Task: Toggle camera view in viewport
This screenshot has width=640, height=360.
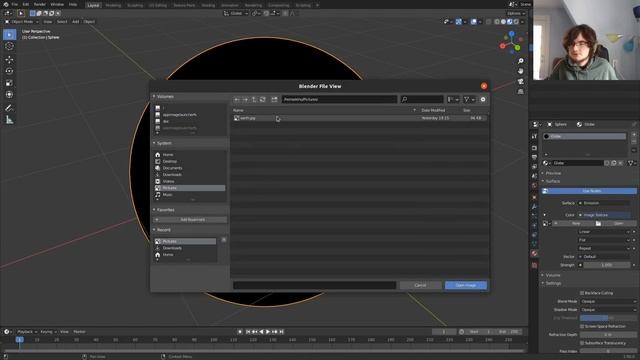Action: 520,82
